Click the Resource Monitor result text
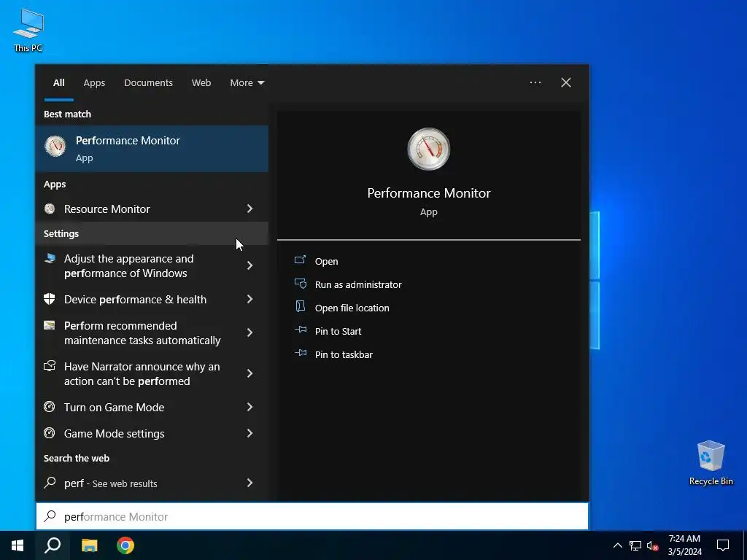747x560 pixels. click(x=107, y=209)
